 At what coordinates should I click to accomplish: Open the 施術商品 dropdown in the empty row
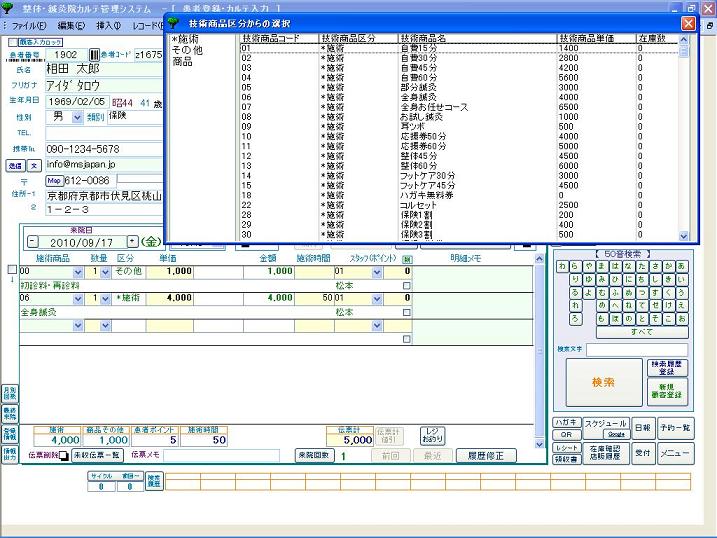tap(78, 325)
